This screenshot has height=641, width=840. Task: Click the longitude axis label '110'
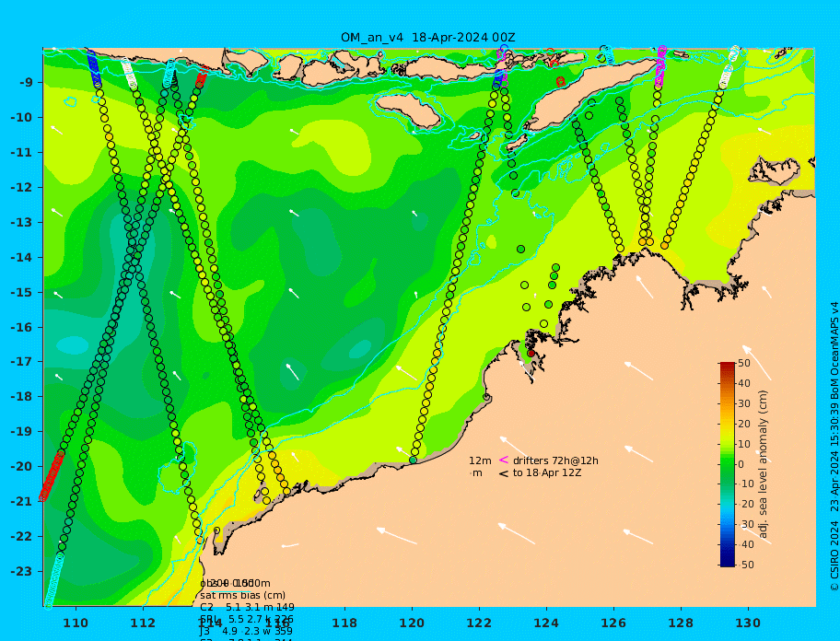[x=76, y=623]
